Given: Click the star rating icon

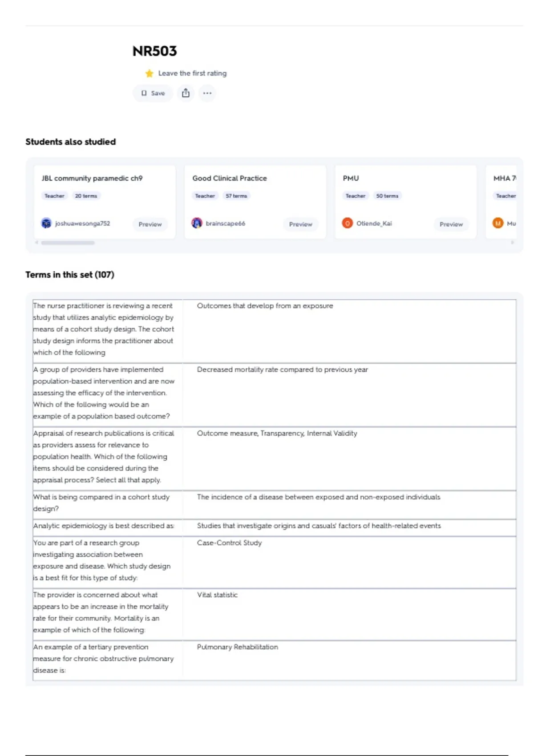Looking at the screenshot, I should point(150,73).
